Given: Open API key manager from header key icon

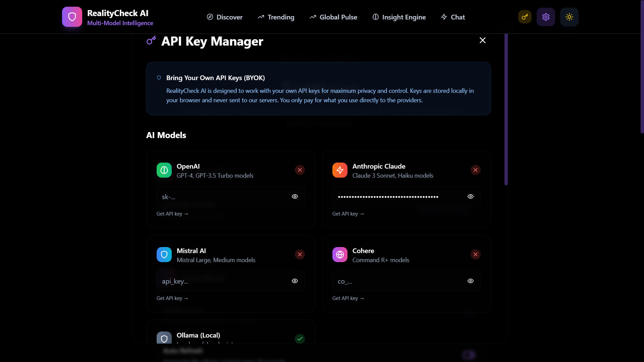Looking at the screenshot, I should pyautogui.click(x=525, y=17).
